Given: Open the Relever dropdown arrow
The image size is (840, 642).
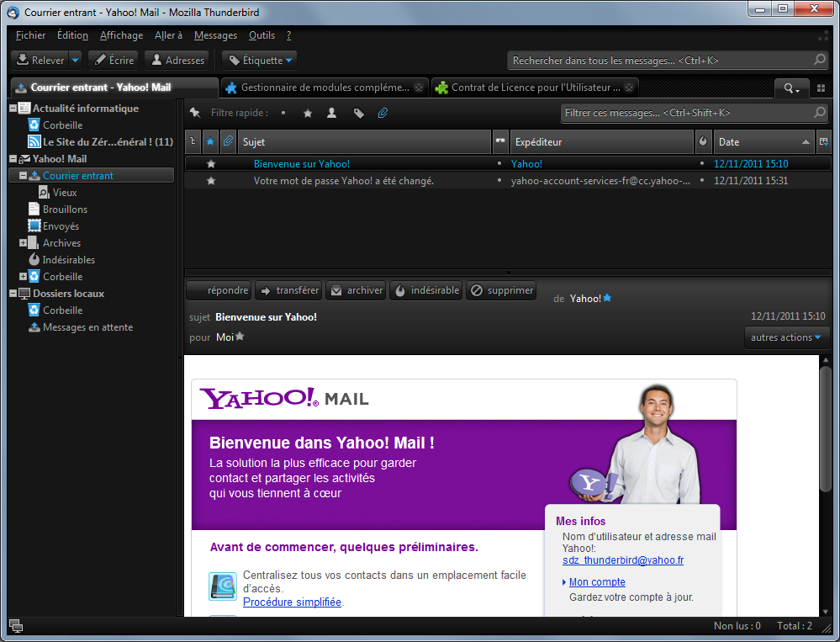Looking at the screenshot, I should pos(75,61).
